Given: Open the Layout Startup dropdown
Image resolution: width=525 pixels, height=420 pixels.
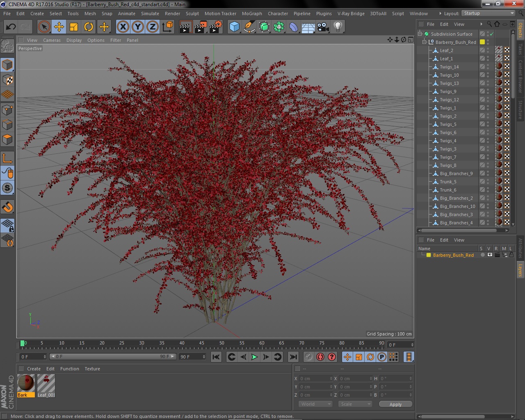Looking at the screenshot, I should 488,13.
